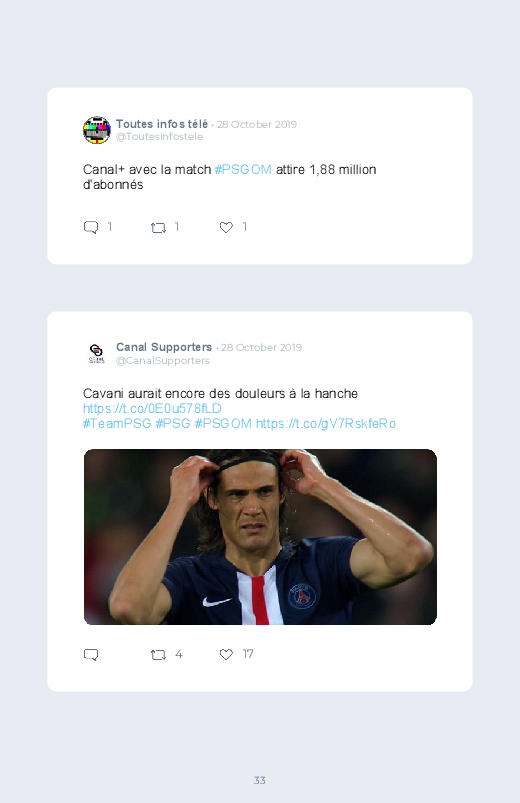Click the Canal Supporters account name
The height and width of the screenshot is (803, 520).
pyautogui.click(x=164, y=347)
